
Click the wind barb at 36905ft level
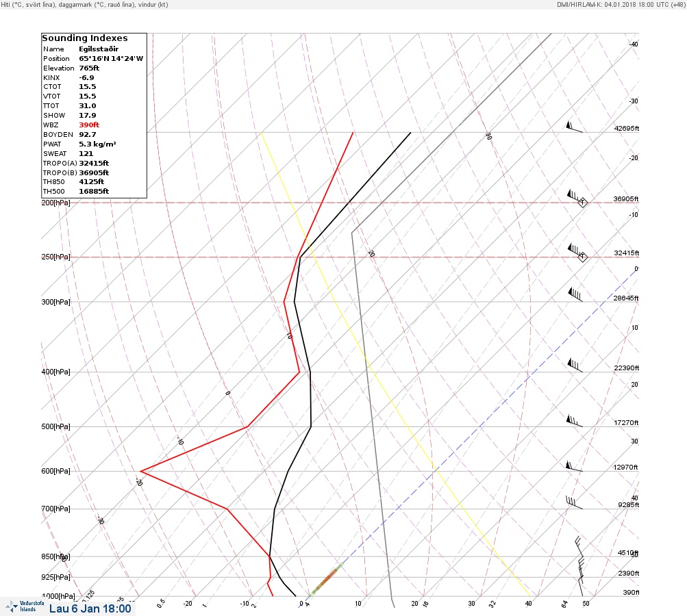click(575, 196)
